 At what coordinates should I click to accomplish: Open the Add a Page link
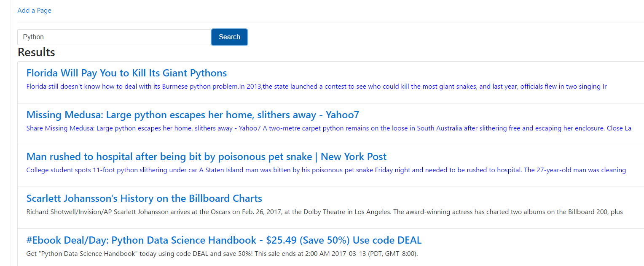click(34, 11)
